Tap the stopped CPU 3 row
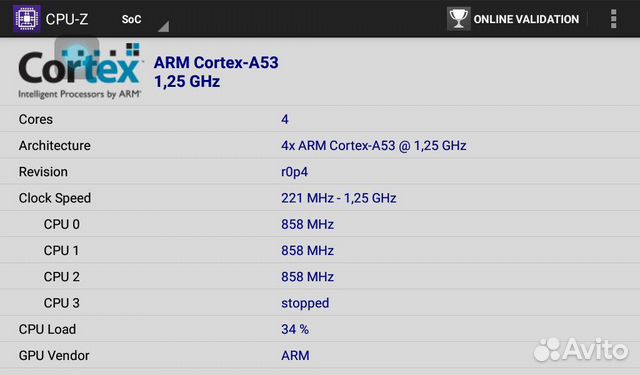Screen dimensions: 640x375 [x=320, y=303]
